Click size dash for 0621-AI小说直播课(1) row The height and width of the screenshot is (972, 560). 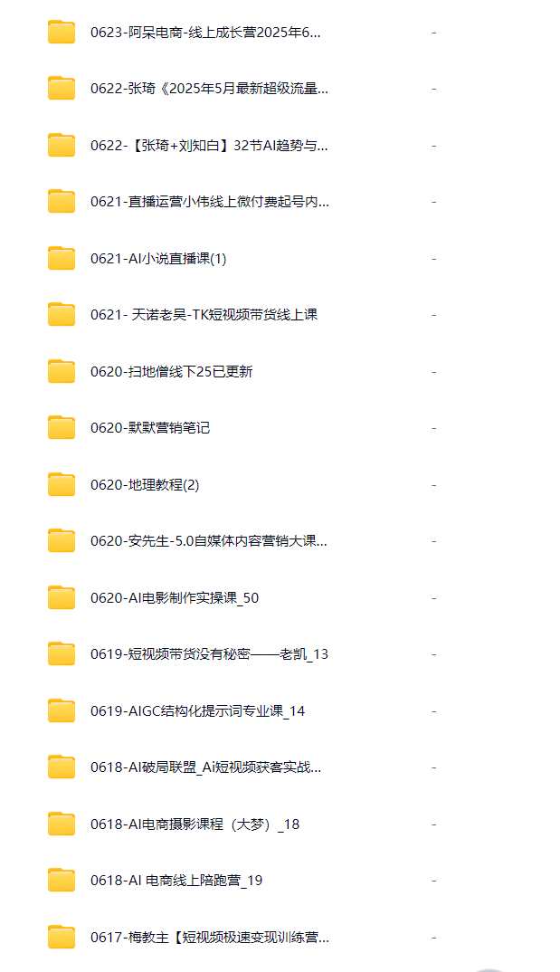433,259
